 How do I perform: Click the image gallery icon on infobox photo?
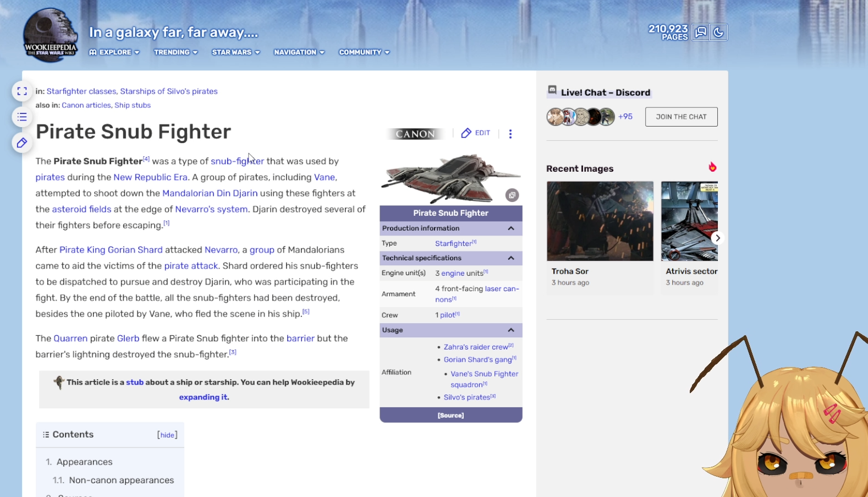(x=512, y=195)
